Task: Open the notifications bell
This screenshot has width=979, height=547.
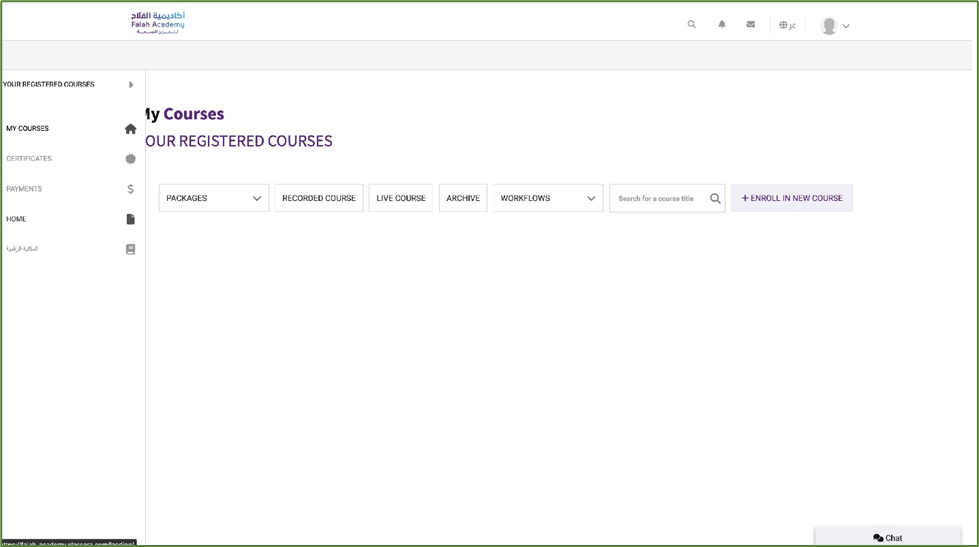Action: pos(722,25)
